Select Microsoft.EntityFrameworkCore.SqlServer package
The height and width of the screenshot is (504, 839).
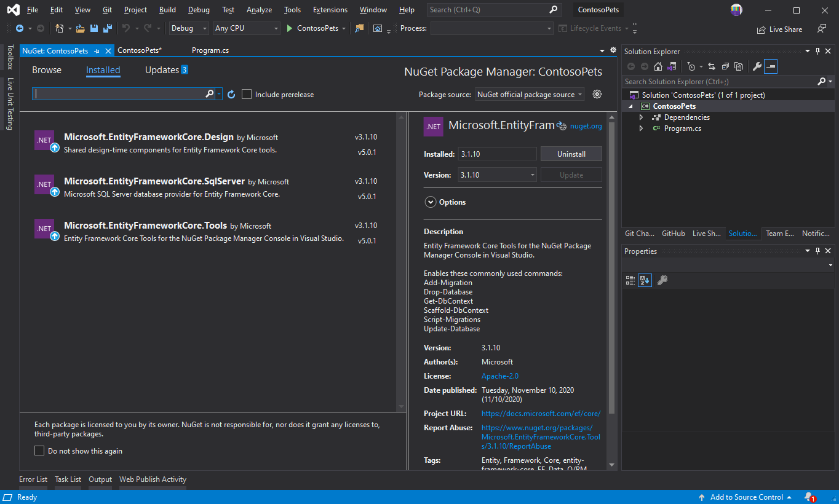(209, 187)
